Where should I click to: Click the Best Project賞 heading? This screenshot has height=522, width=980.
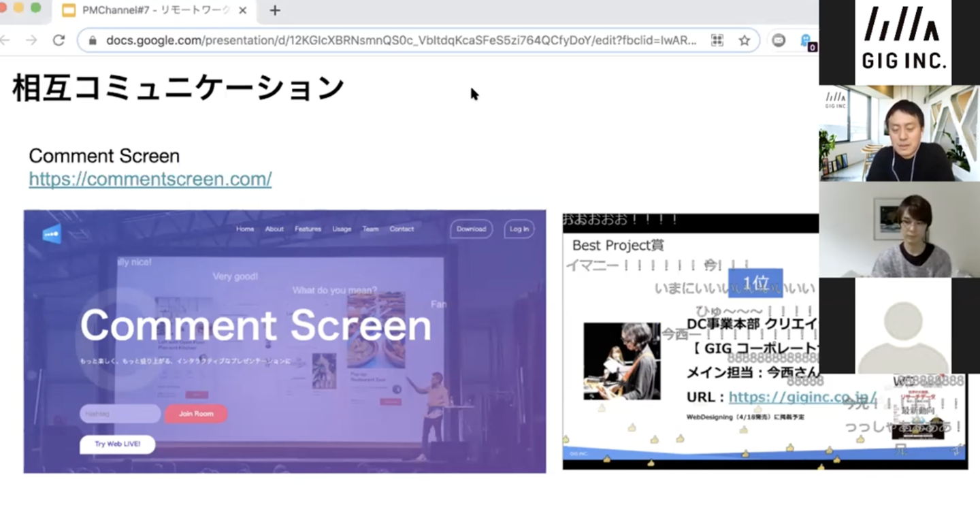tap(617, 244)
